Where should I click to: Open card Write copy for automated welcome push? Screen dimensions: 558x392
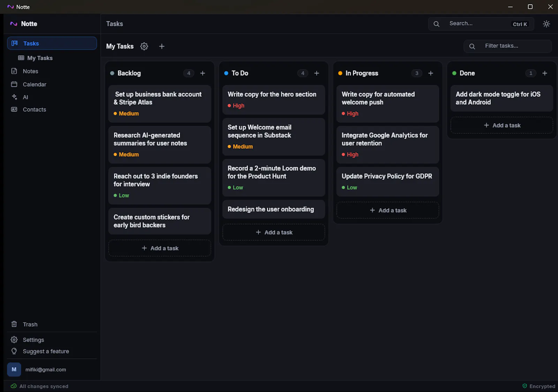388,104
